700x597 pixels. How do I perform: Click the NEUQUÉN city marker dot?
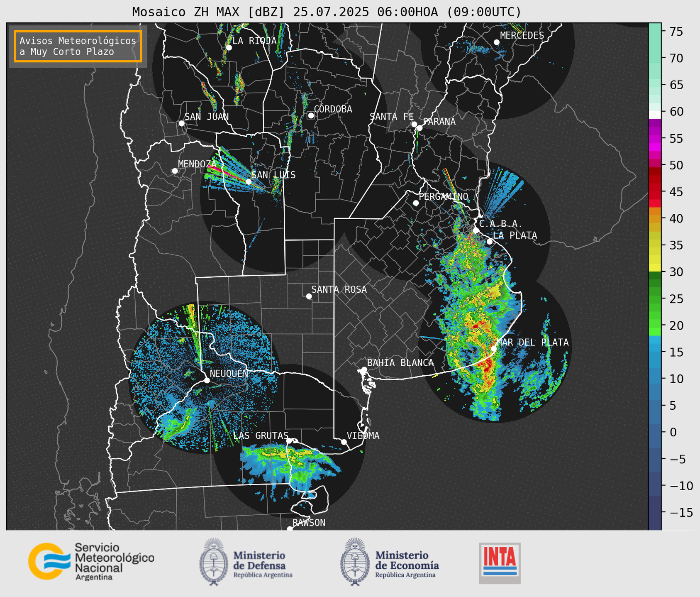pos(207,380)
